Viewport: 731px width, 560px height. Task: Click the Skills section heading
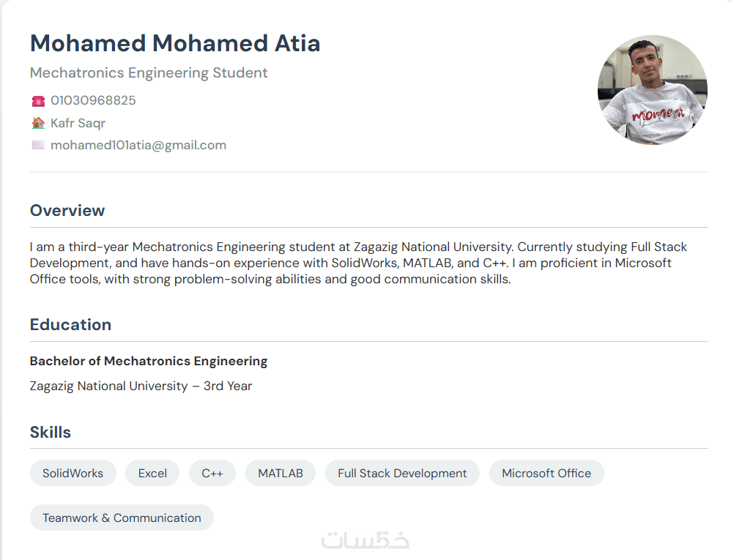pyautogui.click(x=51, y=433)
